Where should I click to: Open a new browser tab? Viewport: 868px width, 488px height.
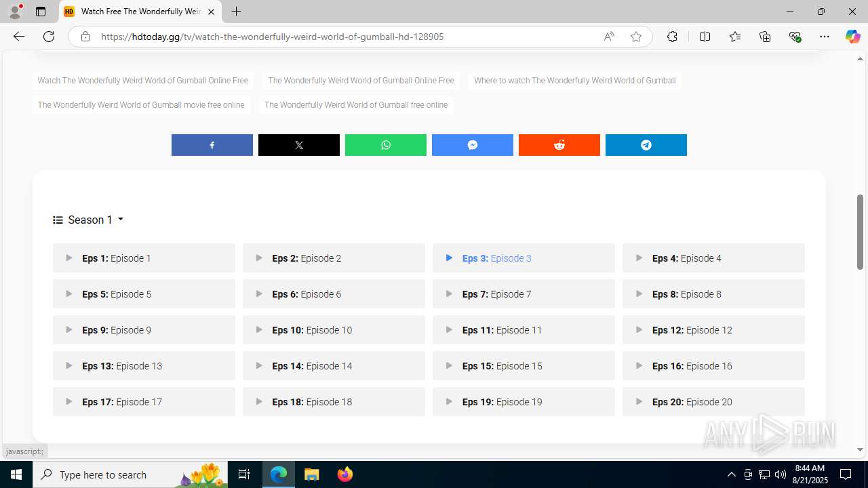[x=236, y=12]
